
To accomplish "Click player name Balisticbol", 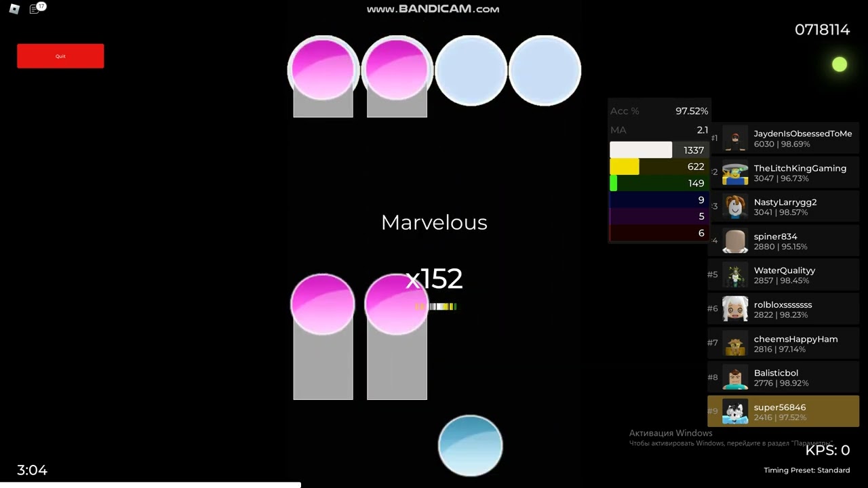I will point(776,373).
